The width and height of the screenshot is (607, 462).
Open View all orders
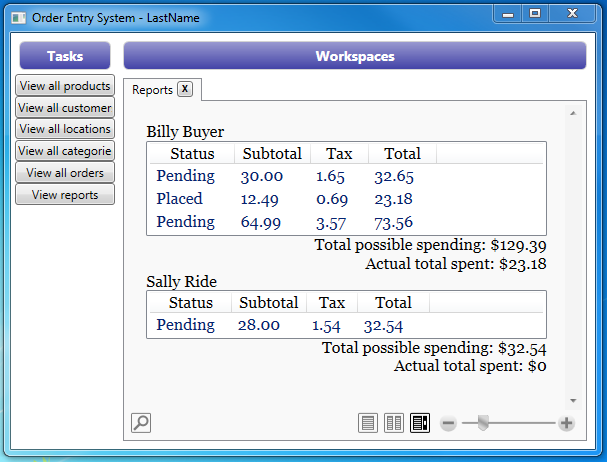coord(65,173)
